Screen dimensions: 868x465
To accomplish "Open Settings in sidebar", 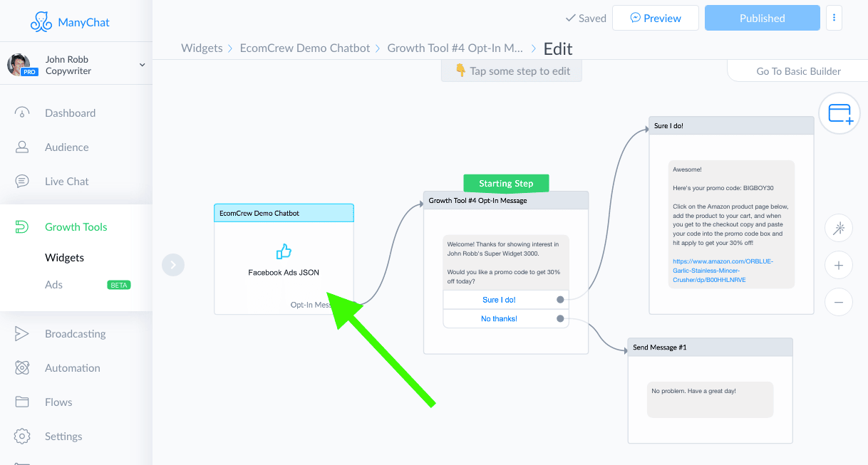I will click(x=63, y=437).
